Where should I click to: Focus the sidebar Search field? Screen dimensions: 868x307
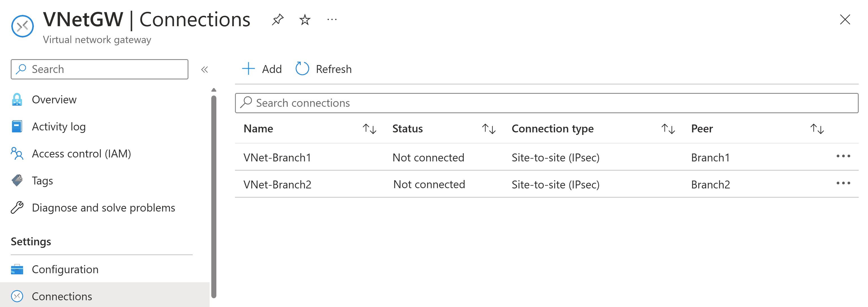click(x=99, y=69)
